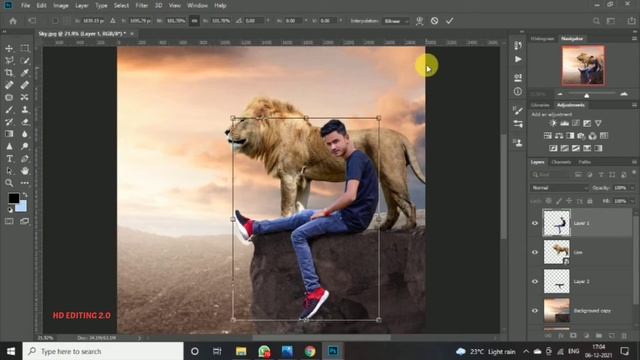The image size is (640, 360).
Task: Open the Layers panel menu
Action: 634,162
